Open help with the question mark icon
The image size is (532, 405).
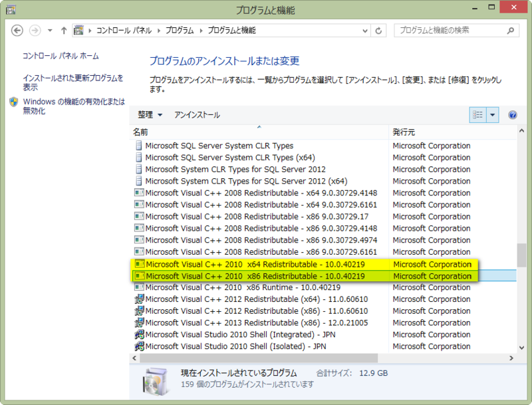pos(512,115)
